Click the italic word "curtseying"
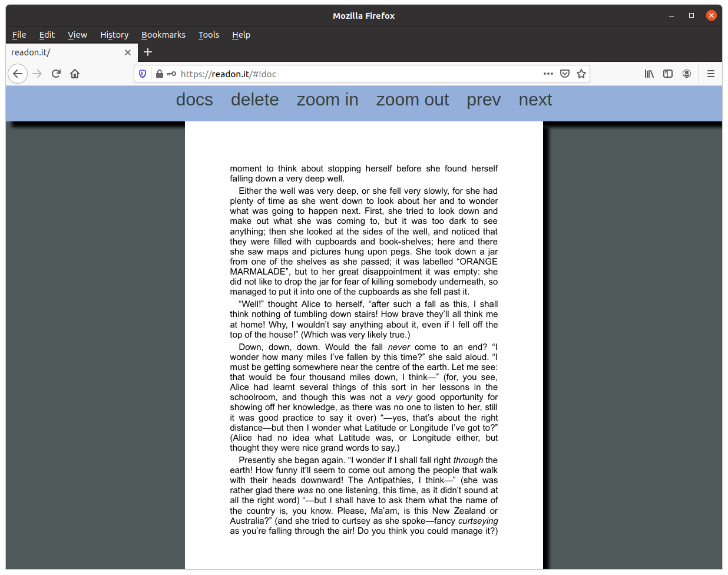This screenshot has height=575, width=728. click(x=478, y=521)
